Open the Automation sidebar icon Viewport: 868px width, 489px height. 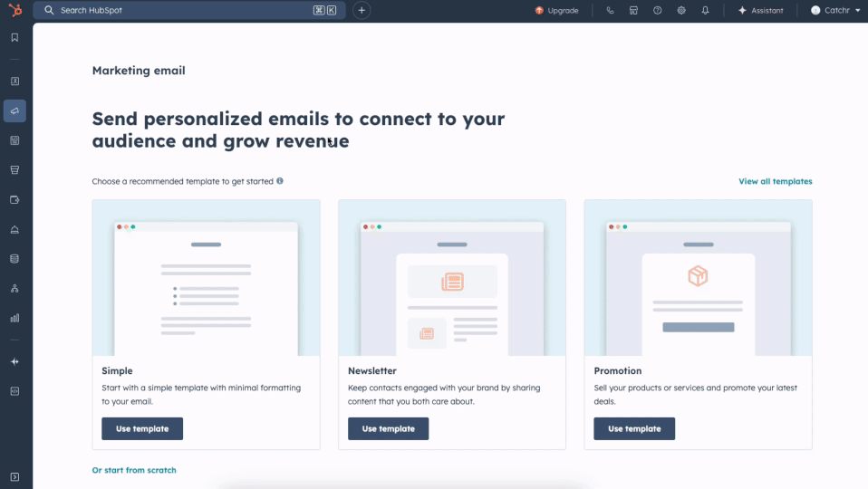pos(14,288)
